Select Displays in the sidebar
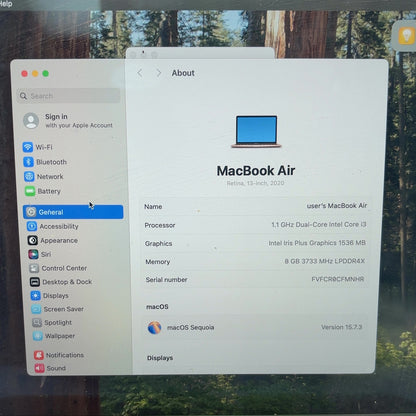416x416 pixels. click(50, 296)
